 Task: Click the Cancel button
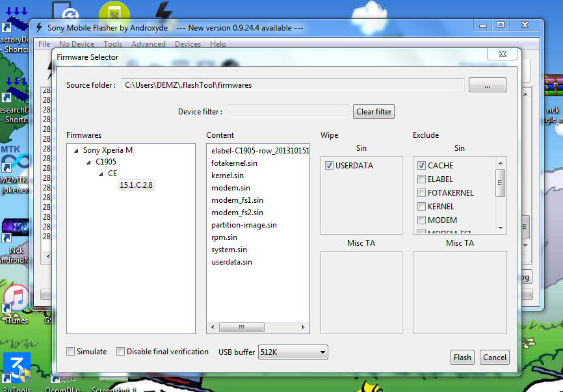tap(495, 357)
